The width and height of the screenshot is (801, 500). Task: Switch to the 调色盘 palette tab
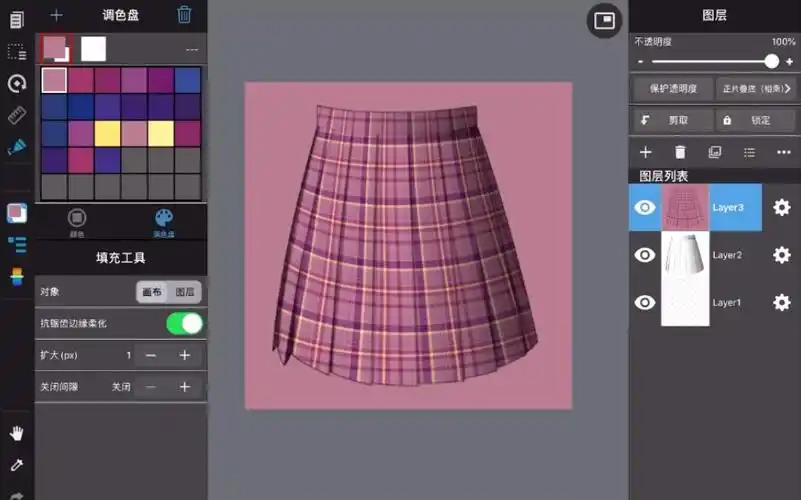163,221
